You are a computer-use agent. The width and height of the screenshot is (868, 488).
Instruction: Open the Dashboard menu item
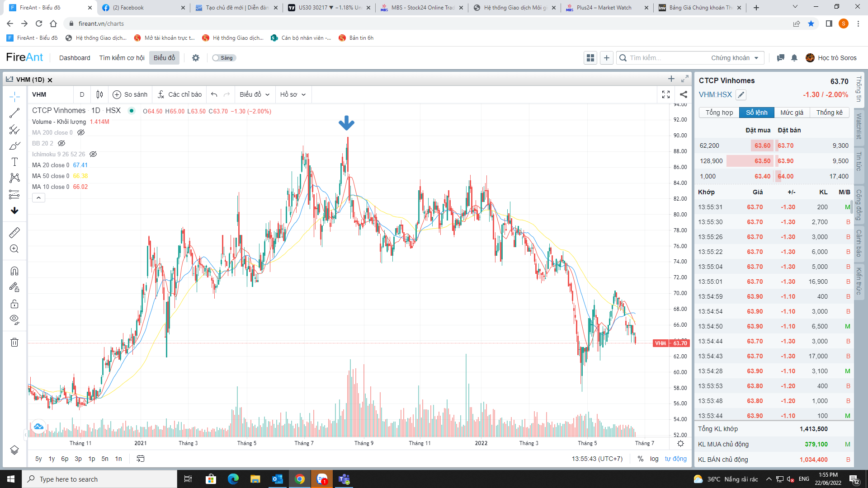75,58
